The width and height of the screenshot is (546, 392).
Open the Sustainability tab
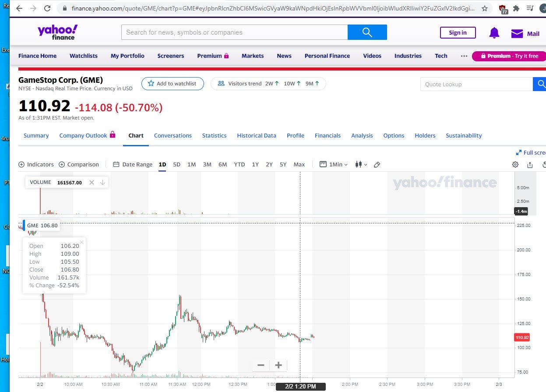click(464, 136)
